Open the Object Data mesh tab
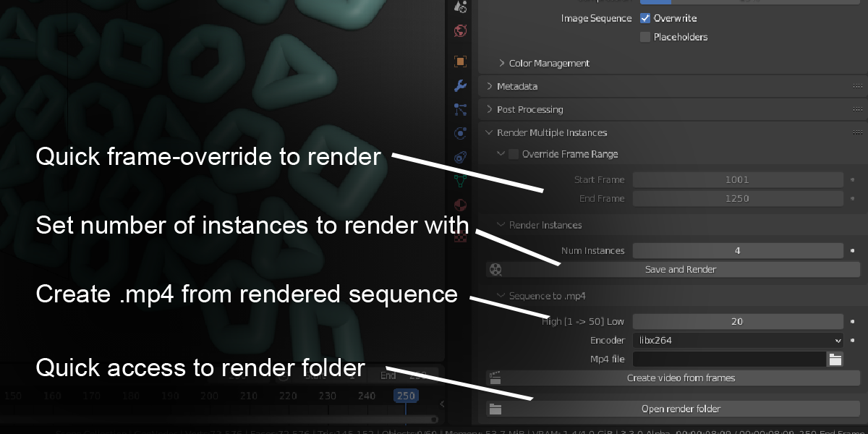Viewport: 868px width, 434px height. pos(460,181)
